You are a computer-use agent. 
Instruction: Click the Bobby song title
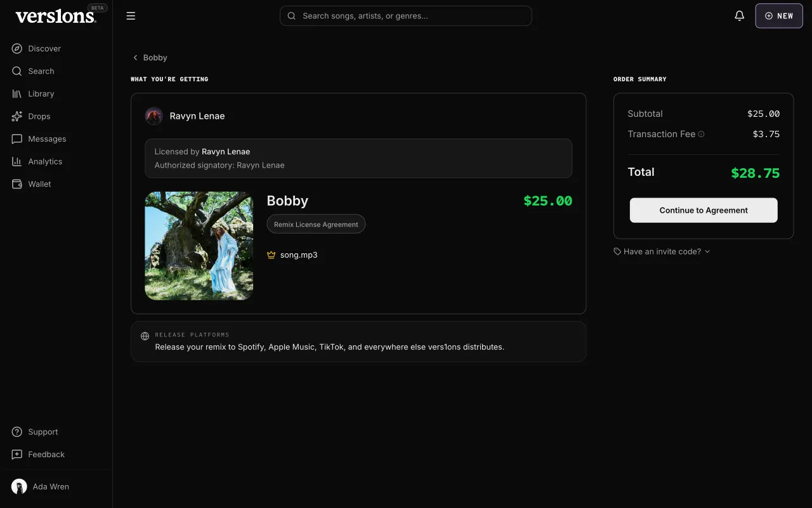(x=287, y=201)
